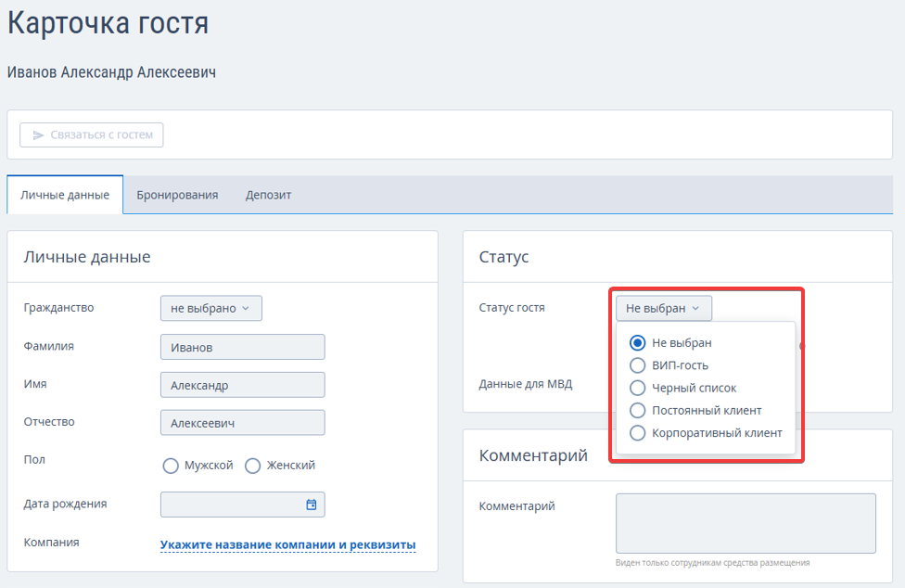Select the Мужской gender radio button
Screen dimensions: 905x588
[171, 466]
